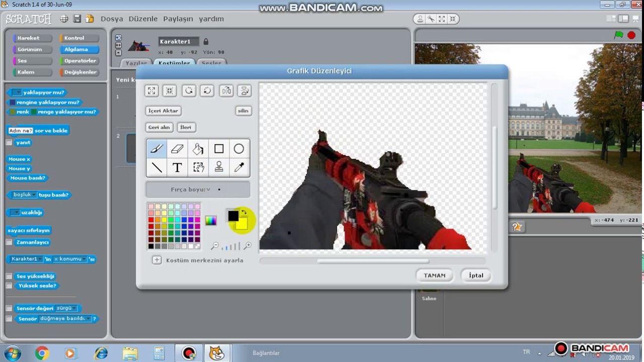Screen dimensions: 644x362
Task: Open the Dosya menu
Action: point(112,19)
